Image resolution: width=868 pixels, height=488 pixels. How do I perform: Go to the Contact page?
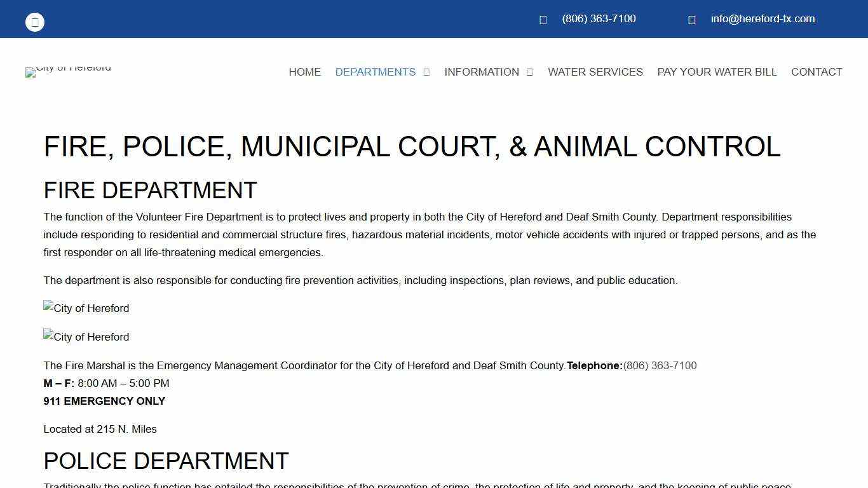click(x=816, y=72)
